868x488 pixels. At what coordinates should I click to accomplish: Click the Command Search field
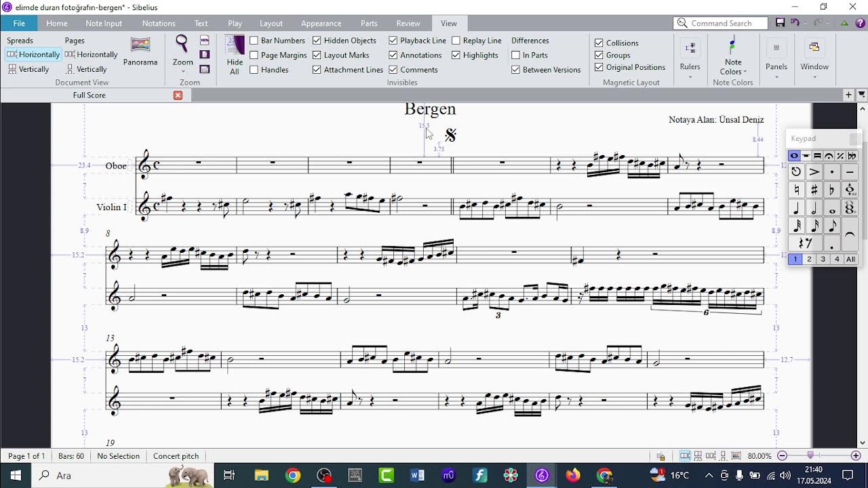[x=721, y=23]
